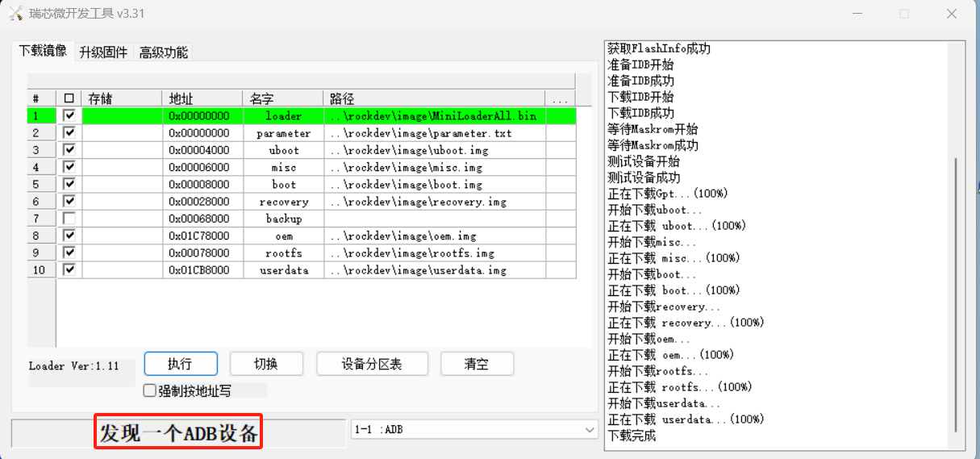
Task: Select the 下载镜像 tab
Action: (43, 51)
